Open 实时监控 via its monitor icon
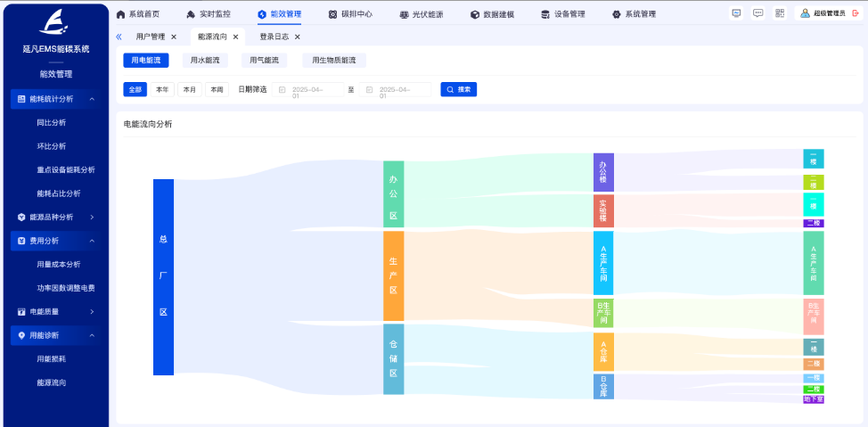This screenshot has width=868, height=427. click(191, 14)
